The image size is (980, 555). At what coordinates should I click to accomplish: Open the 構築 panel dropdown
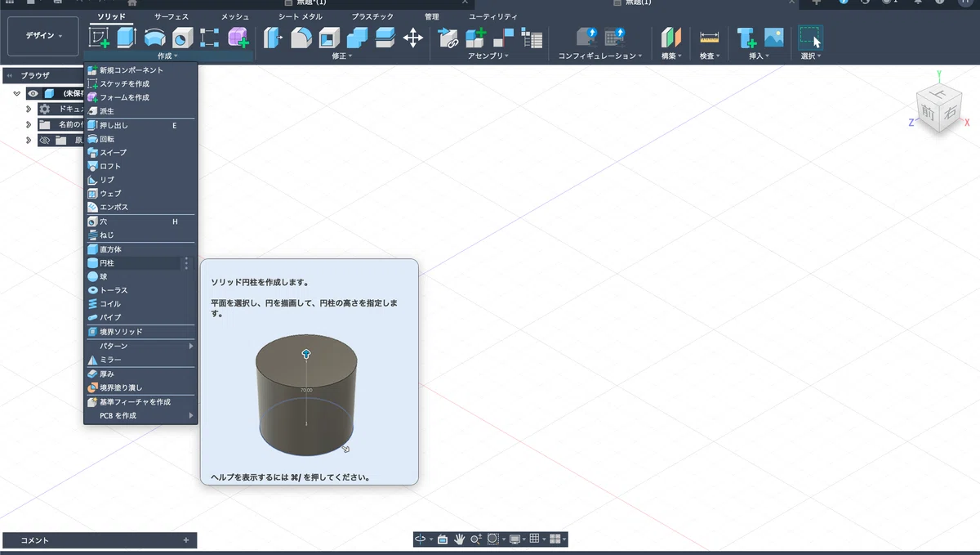(672, 56)
